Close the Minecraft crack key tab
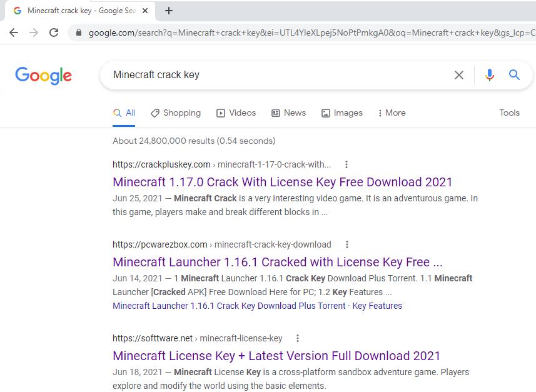536x392 pixels. 145,11
